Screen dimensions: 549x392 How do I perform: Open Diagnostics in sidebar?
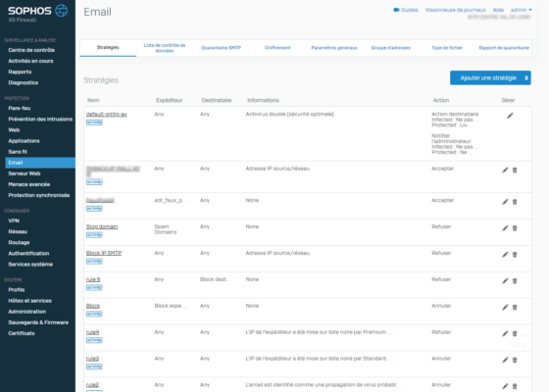tap(24, 82)
